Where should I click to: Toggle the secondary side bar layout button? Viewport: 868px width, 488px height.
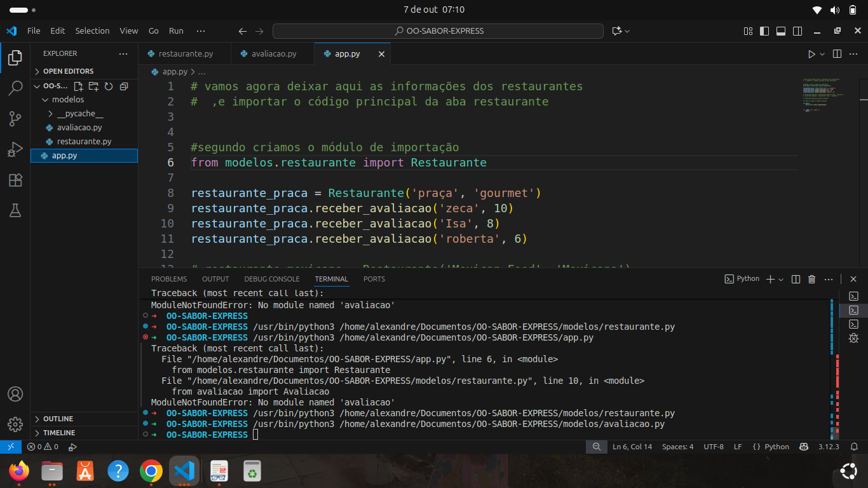[797, 31]
